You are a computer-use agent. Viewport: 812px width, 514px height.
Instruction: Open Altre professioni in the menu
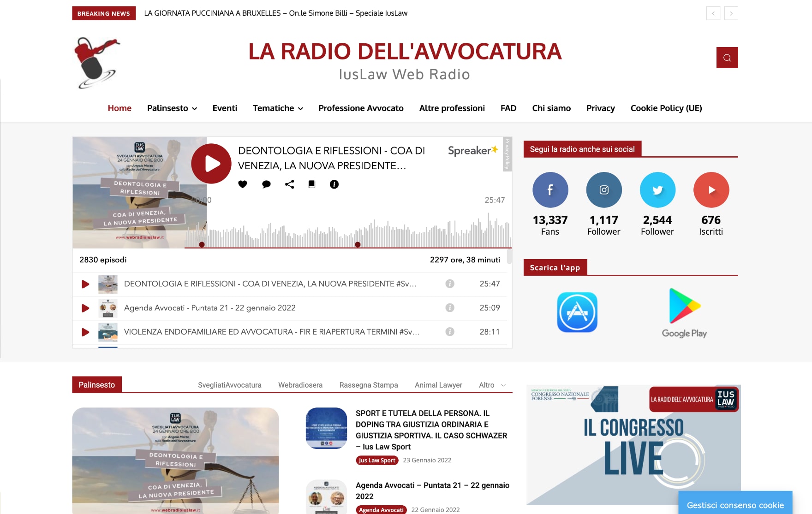click(x=452, y=108)
